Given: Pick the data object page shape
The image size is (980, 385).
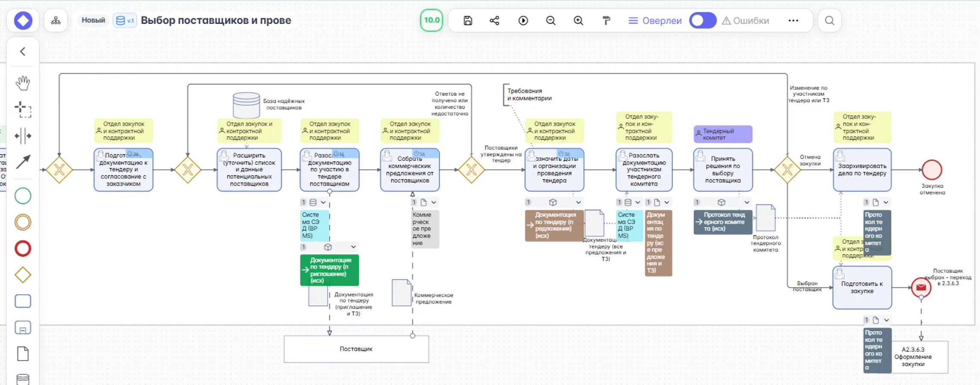Looking at the screenshot, I should (x=23, y=354).
